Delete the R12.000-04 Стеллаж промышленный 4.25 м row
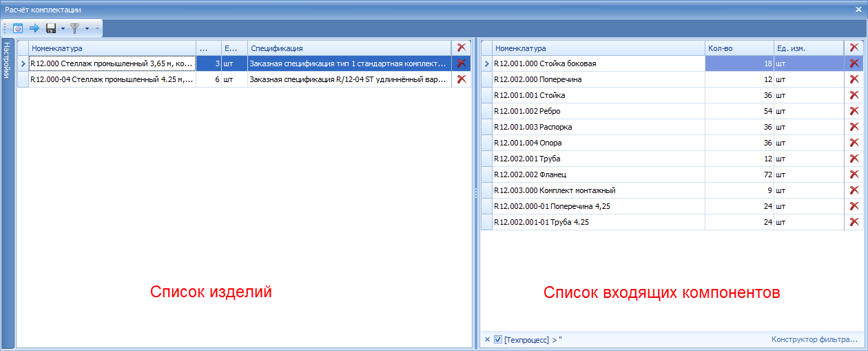Image resolution: width=868 pixels, height=351 pixels. click(462, 79)
